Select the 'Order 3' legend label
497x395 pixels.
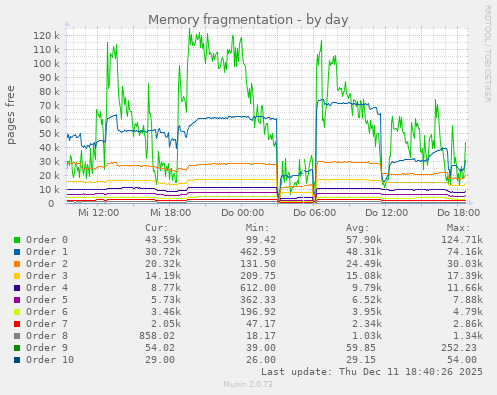(47, 276)
